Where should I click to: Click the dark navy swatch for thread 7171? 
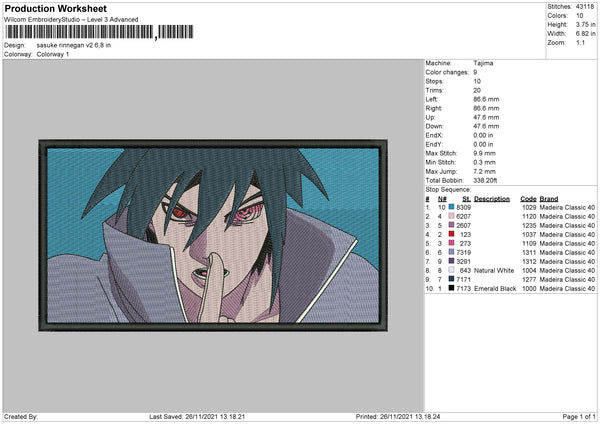click(451, 279)
